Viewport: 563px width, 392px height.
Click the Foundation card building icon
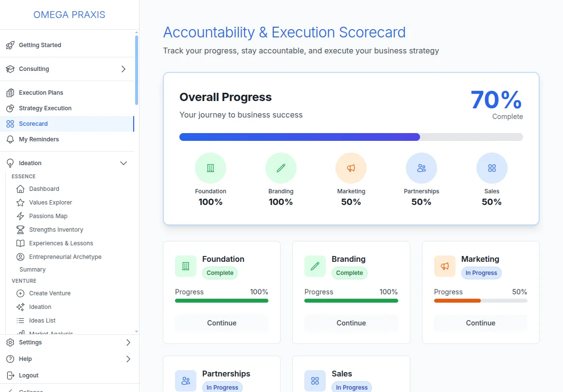[186, 266]
